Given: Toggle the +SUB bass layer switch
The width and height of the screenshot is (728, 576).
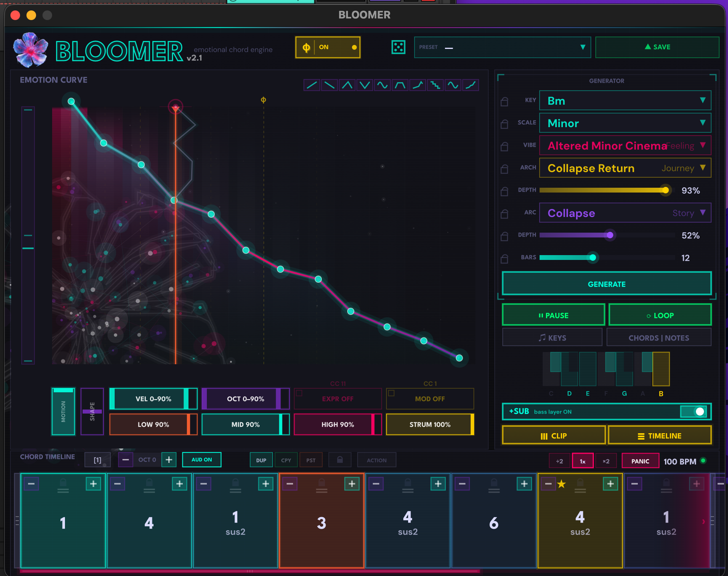Looking at the screenshot, I should [x=694, y=412].
